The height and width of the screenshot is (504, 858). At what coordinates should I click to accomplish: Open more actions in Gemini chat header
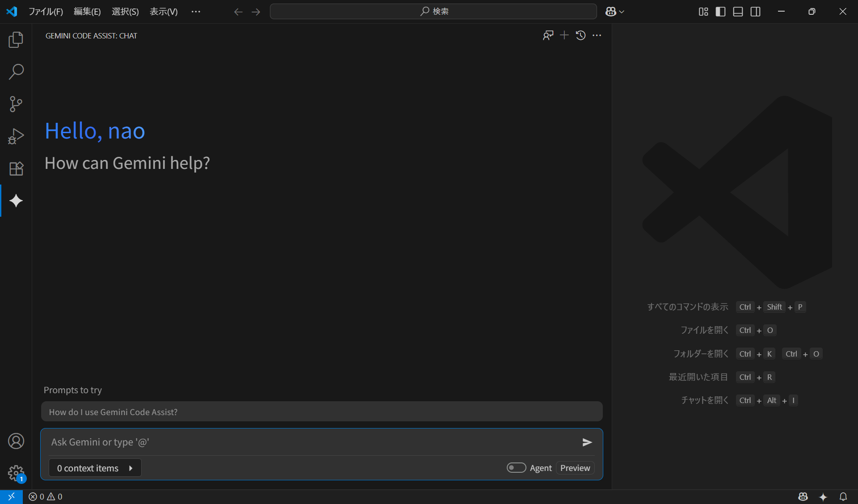[x=597, y=35]
